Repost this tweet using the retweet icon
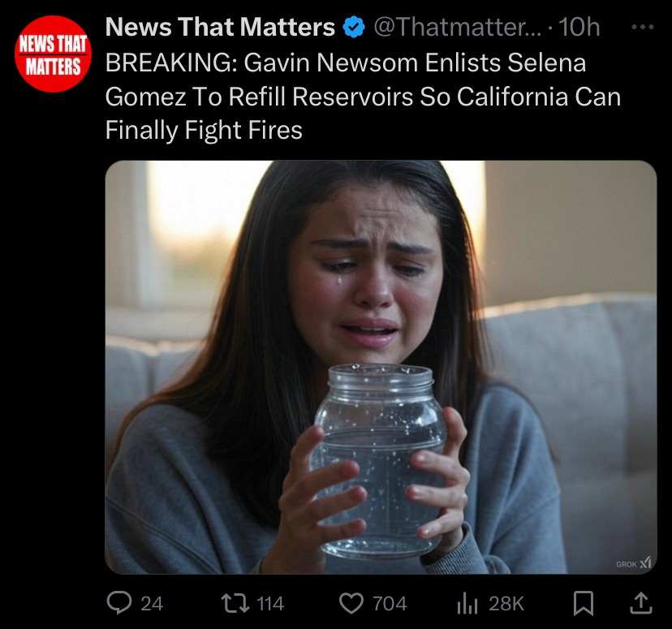This screenshot has height=629, width=672. (235, 603)
